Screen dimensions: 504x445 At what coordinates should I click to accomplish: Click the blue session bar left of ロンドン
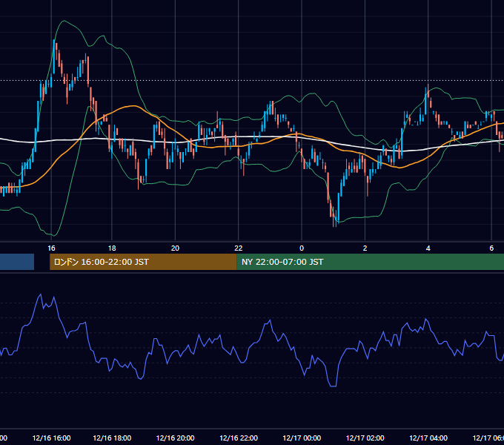tap(17, 262)
